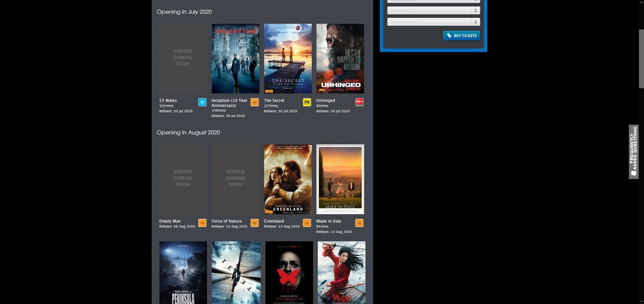Screen dimensions: 644x304
Task: Click the CTC badge beside Made in Italy
Action: tap(359, 223)
